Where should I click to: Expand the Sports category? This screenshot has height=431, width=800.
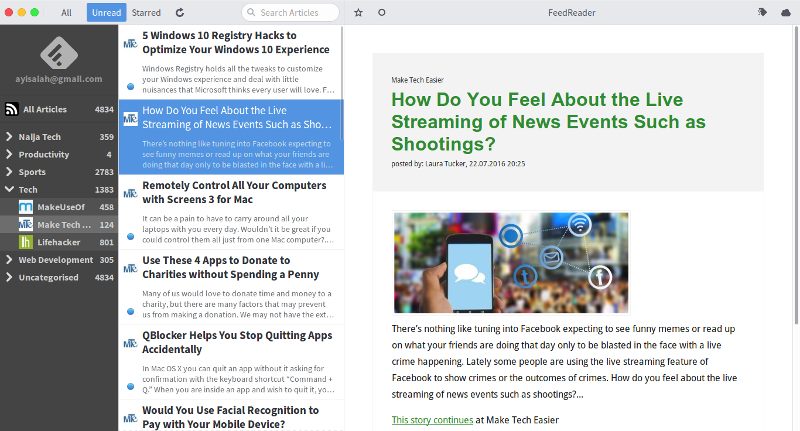(9, 172)
